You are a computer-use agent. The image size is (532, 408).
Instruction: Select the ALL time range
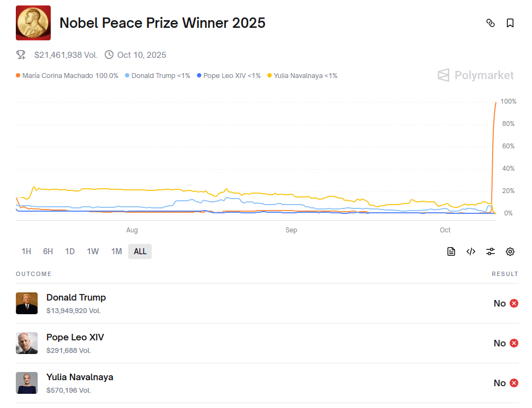(x=140, y=251)
